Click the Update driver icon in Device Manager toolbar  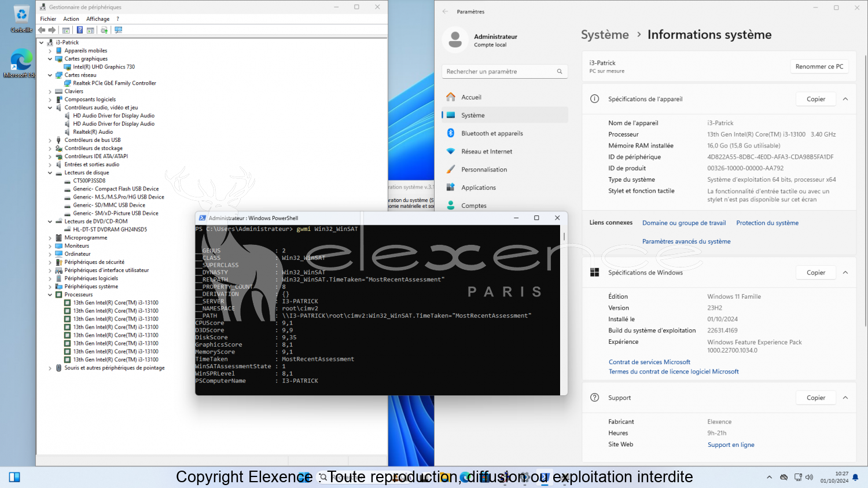pos(104,30)
